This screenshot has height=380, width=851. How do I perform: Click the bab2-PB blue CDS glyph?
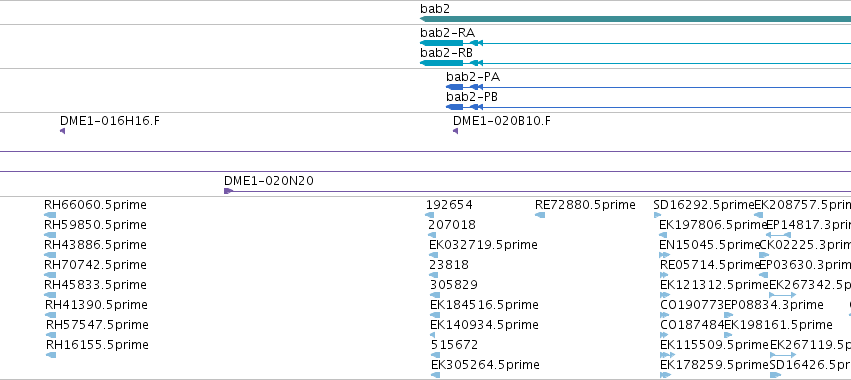(455, 107)
